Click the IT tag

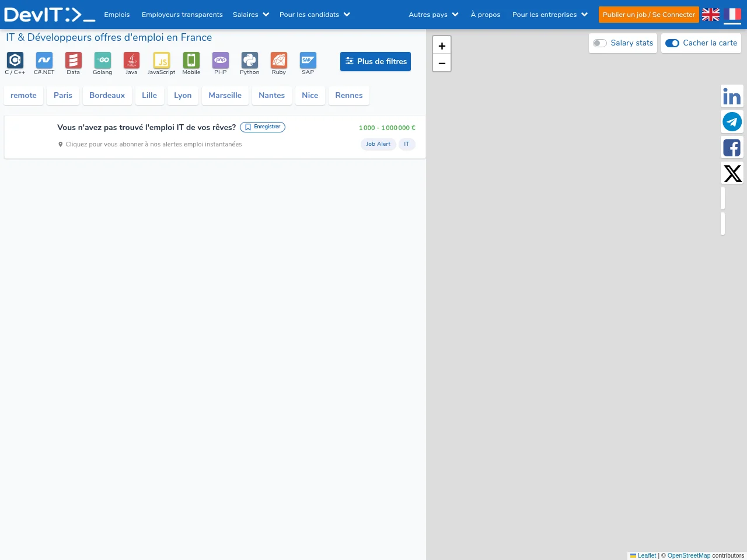pos(407,144)
